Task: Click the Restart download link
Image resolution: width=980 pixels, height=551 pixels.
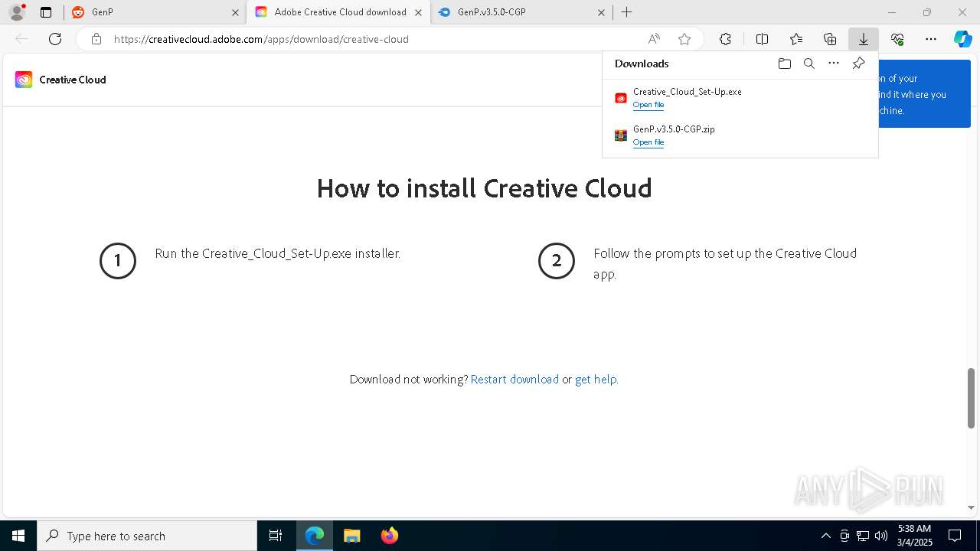Action: [514, 379]
